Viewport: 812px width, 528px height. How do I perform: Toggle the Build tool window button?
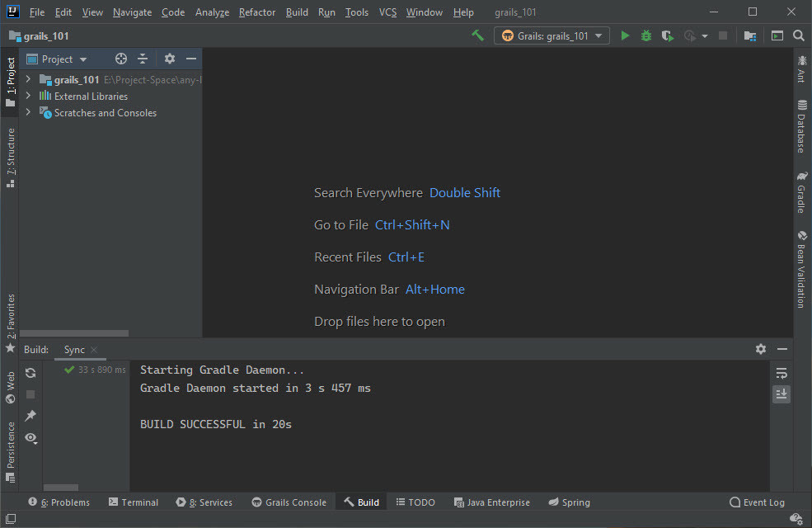click(361, 502)
